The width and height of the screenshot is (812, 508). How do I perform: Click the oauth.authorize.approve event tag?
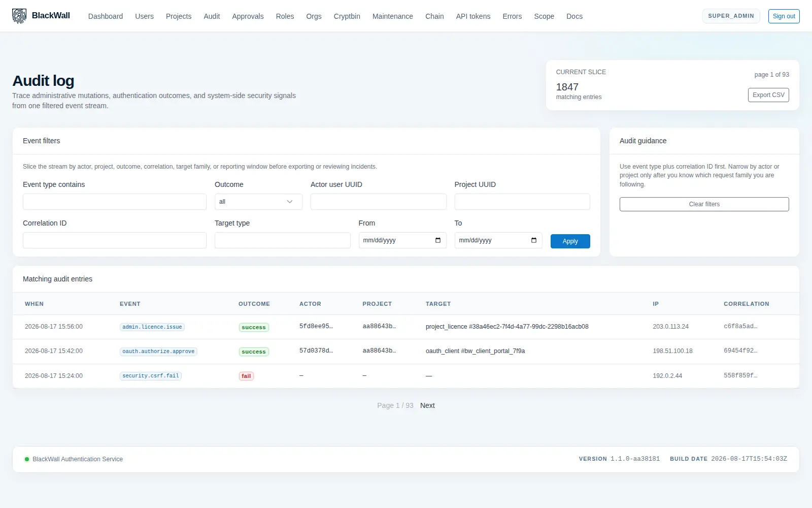[158, 352]
